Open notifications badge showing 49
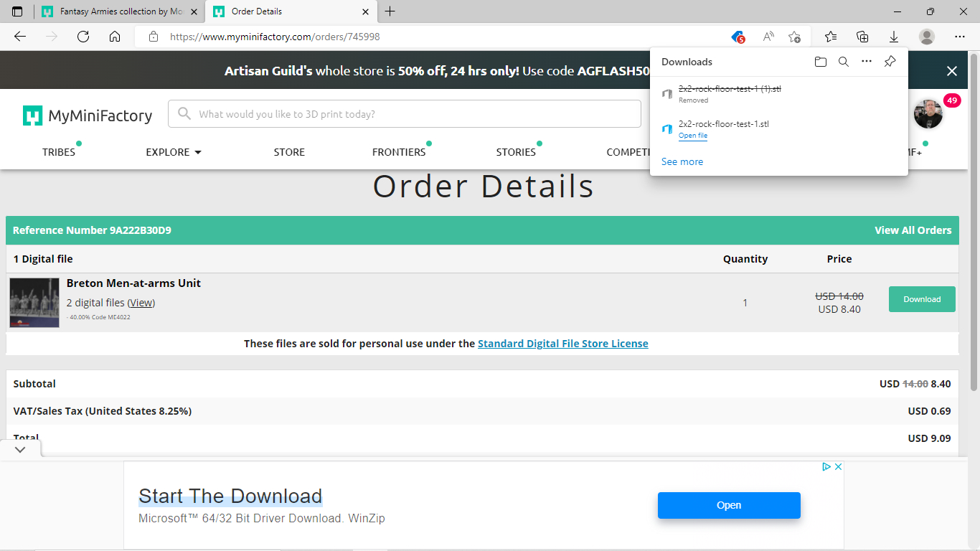 pos(952,100)
